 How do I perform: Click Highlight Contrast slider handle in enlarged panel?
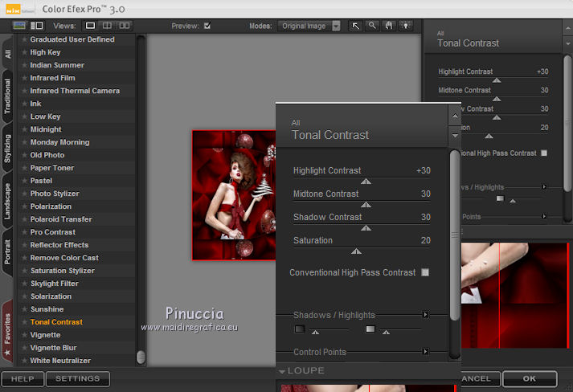pyautogui.click(x=366, y=182)
